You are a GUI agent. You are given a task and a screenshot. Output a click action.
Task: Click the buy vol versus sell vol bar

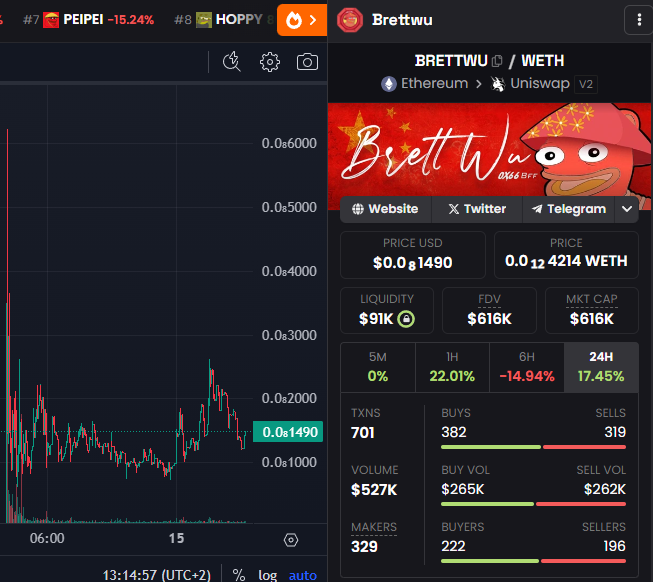click(x=533, y=504)
